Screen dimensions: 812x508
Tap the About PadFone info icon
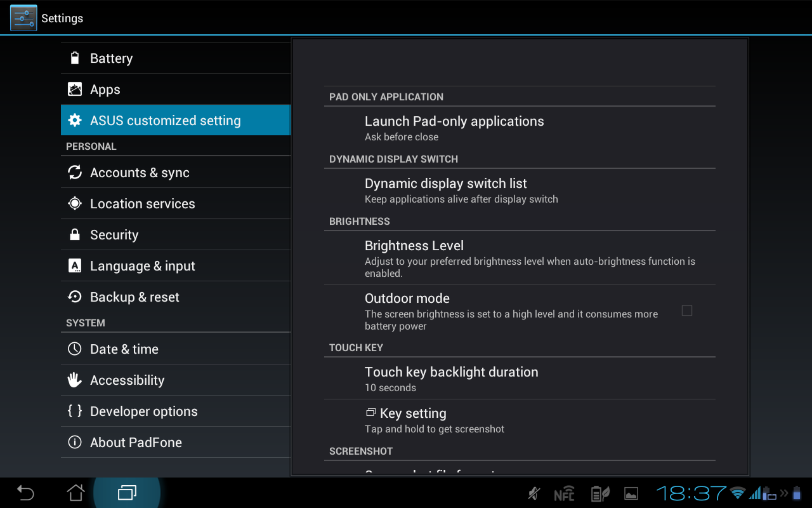point(75,443)
